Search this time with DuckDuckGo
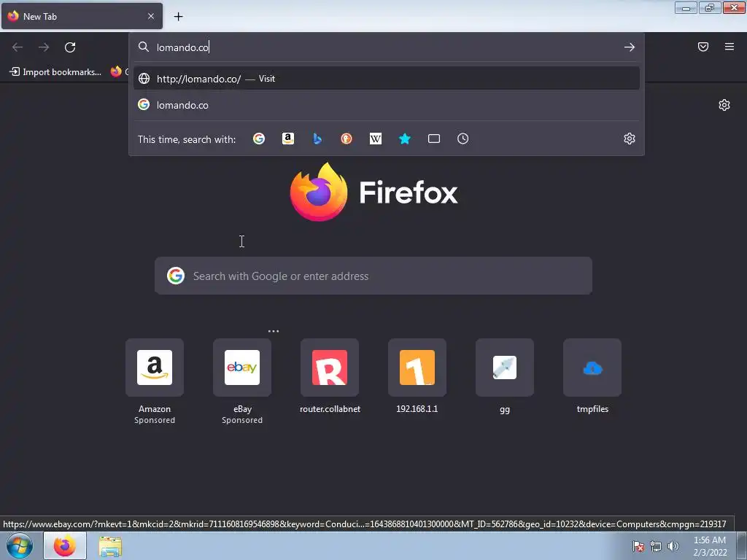This screenshot has width=747, height=560. (x=347, y=139)
